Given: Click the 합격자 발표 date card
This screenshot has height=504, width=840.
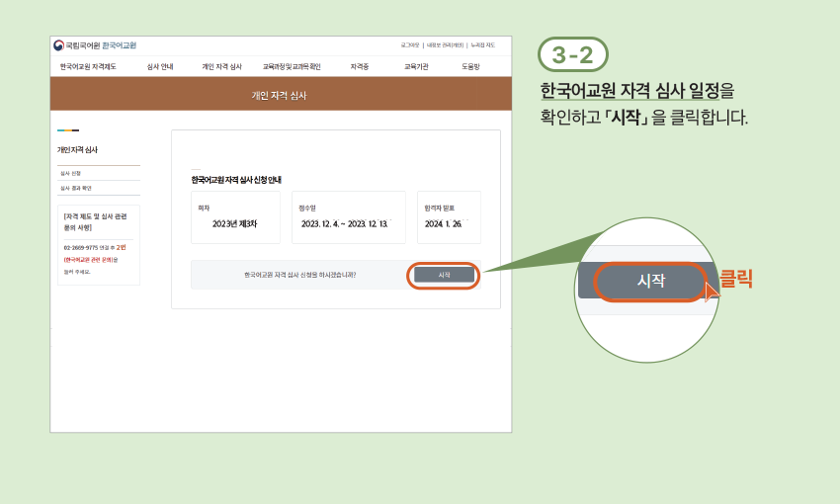Looking at the screenshot, I should tap(448, 217).
